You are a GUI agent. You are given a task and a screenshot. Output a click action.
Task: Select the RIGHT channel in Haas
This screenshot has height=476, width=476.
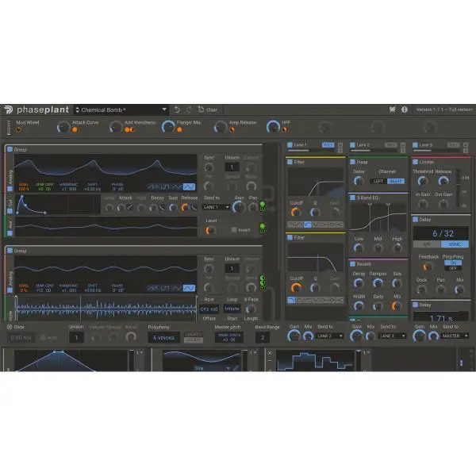coord(396,181)
